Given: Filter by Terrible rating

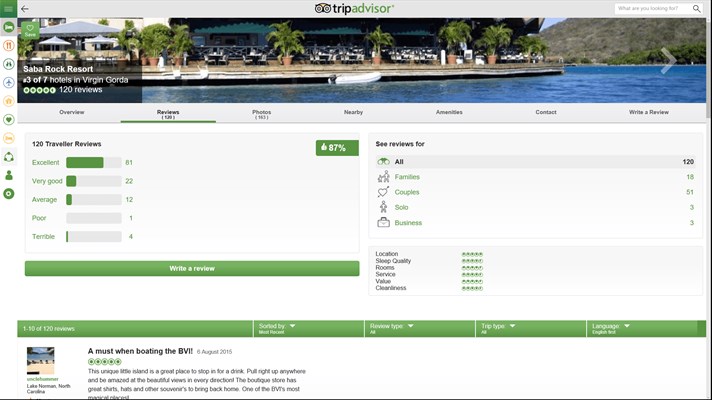Looking at the screenshot, I should coord(43,237).
